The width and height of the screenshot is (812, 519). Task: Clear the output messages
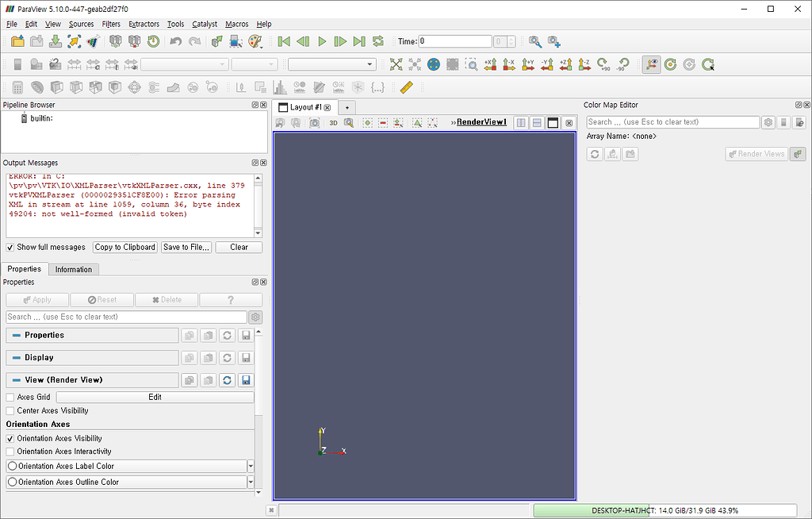[x=239, y=248]
